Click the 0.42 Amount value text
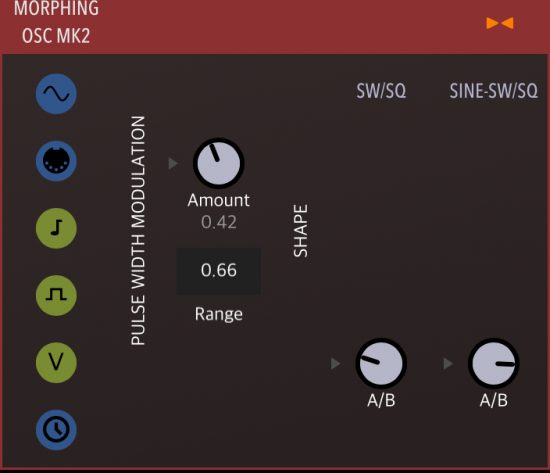This screenshot has height=473, width=550. pos(219,222)
